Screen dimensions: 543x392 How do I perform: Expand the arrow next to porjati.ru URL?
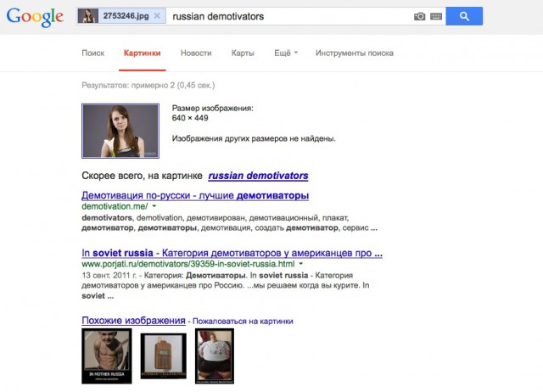pyautogui.click(x=301, y=264)
